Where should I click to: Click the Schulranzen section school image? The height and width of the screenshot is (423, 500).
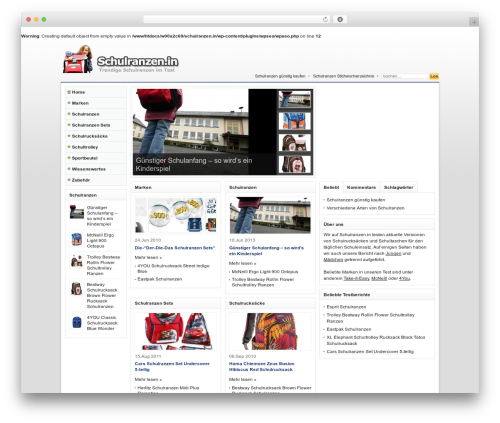pyautogui.click(x=270, y=215)
